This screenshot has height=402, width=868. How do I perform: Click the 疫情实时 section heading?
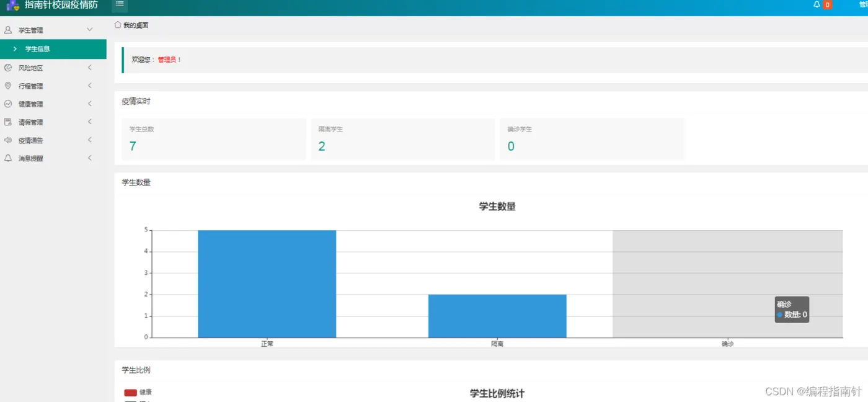coord(136,101)
